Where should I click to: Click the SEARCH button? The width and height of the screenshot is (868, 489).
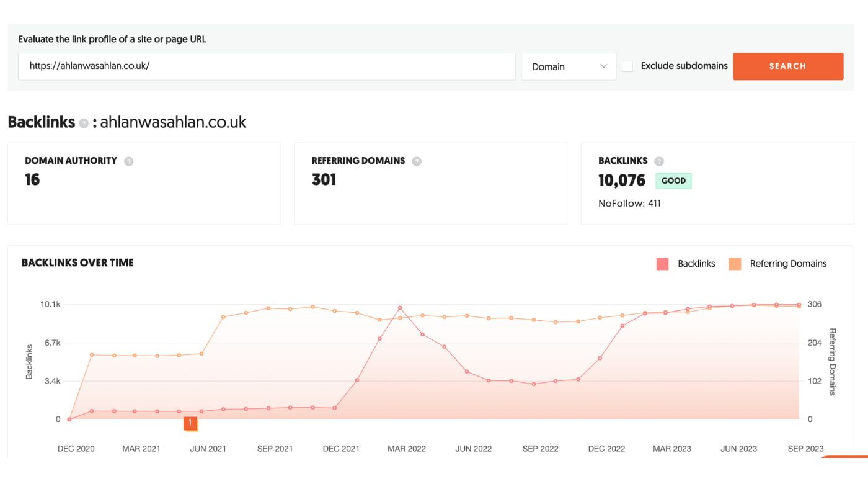coord(788,66)
